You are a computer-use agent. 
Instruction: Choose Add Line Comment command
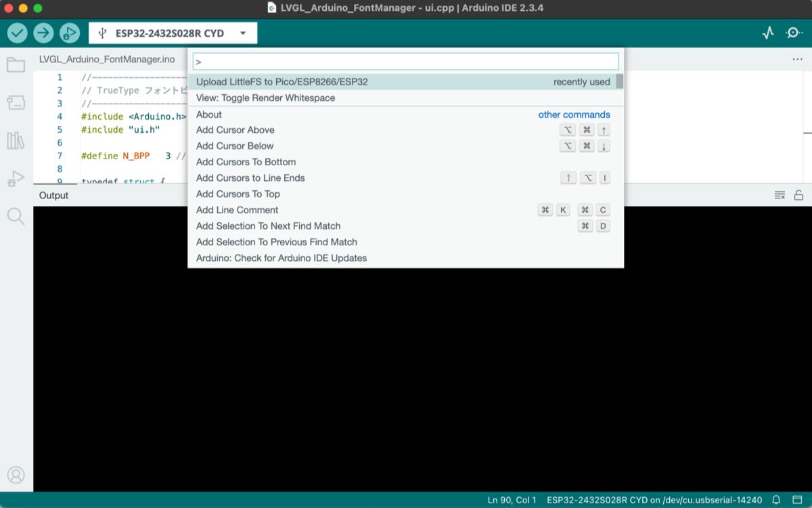point(405,210)
